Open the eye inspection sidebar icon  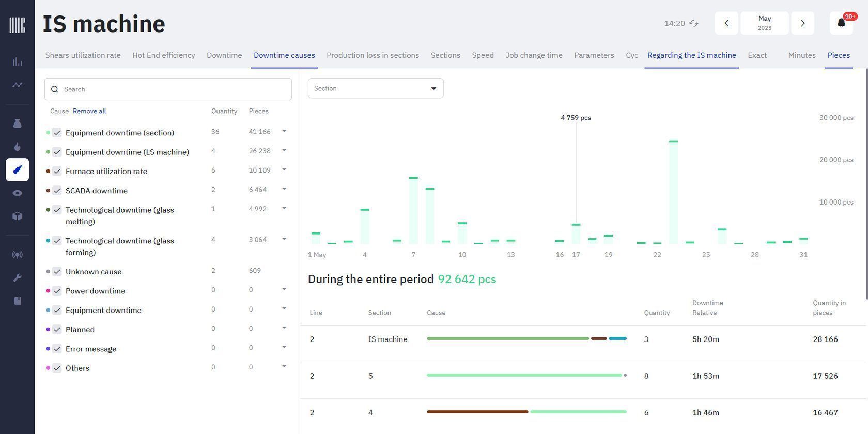point(17,193)
